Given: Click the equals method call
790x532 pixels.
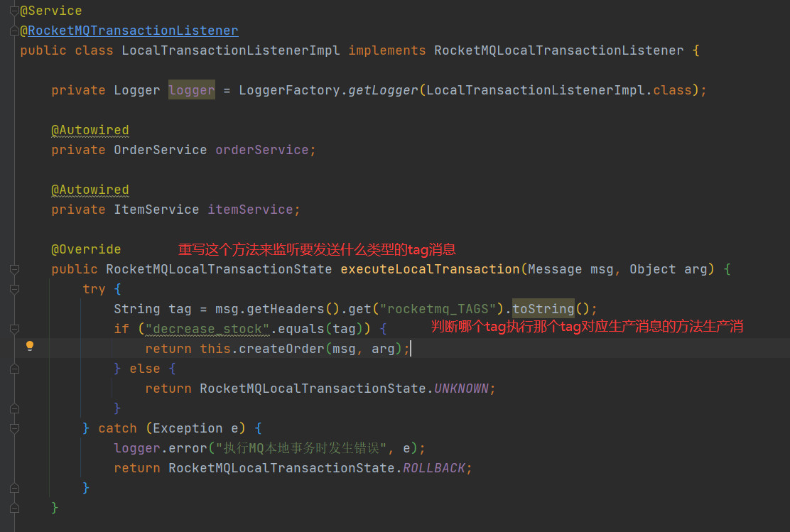Looking at the screenshot, I should (301, 329).
